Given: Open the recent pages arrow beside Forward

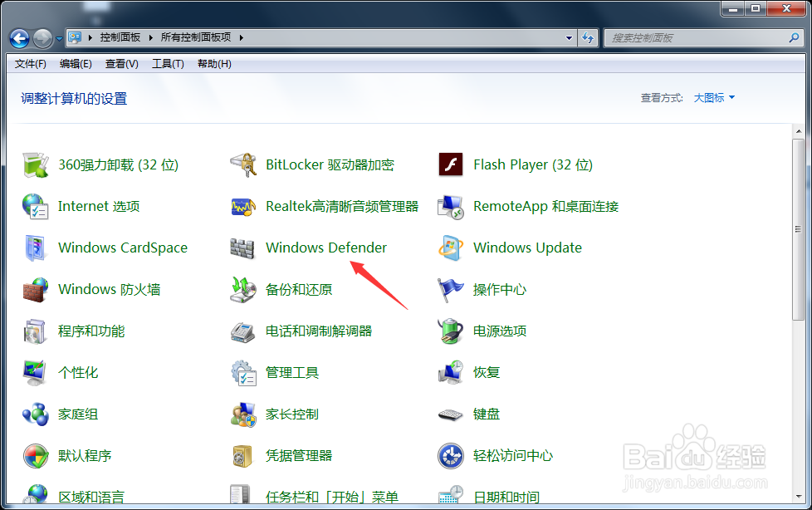Looking at the screenshot, I should click(59, 38).
